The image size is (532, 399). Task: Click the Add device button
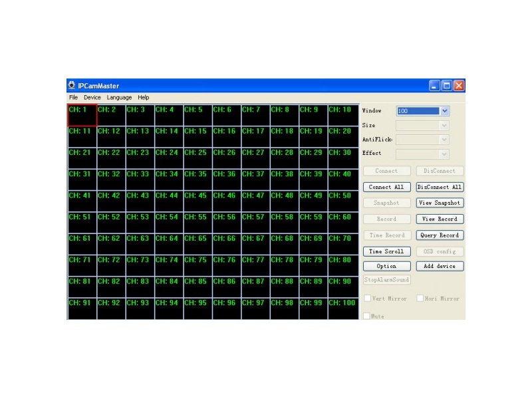[x=440, y=266]
